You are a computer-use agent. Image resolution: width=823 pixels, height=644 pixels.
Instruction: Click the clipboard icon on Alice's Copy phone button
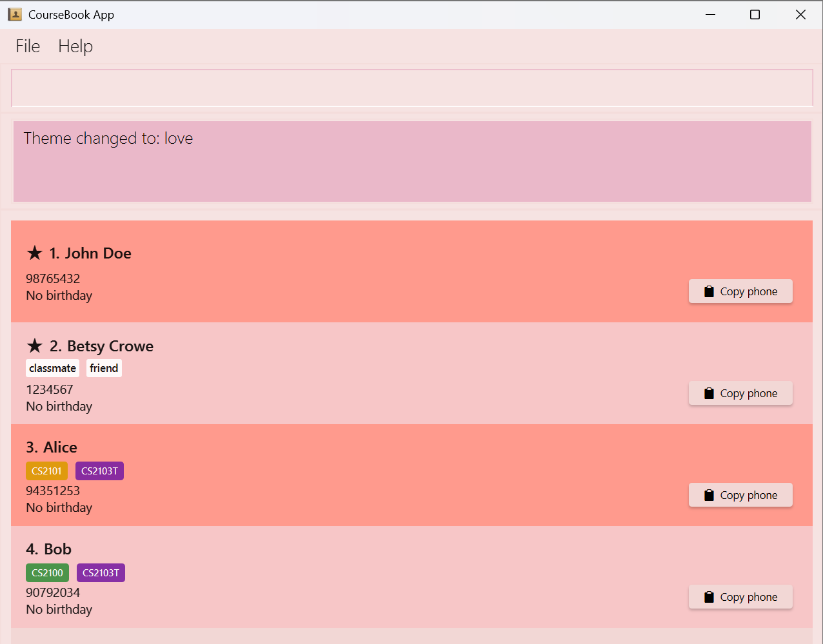point(708,494)
